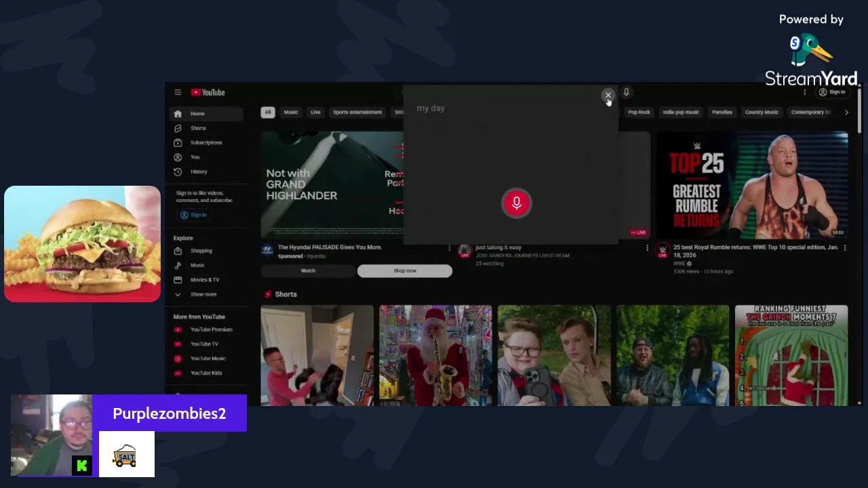Open Shorts in the sidebar

click(206, 128)
